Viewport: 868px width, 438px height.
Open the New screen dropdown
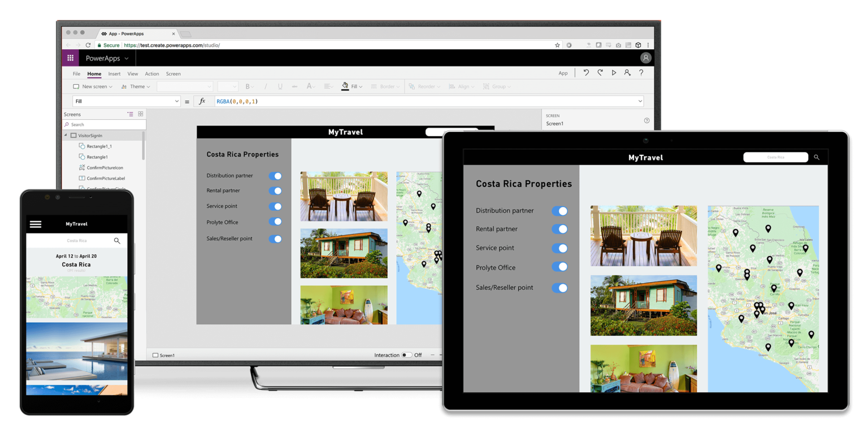point(92,86)
